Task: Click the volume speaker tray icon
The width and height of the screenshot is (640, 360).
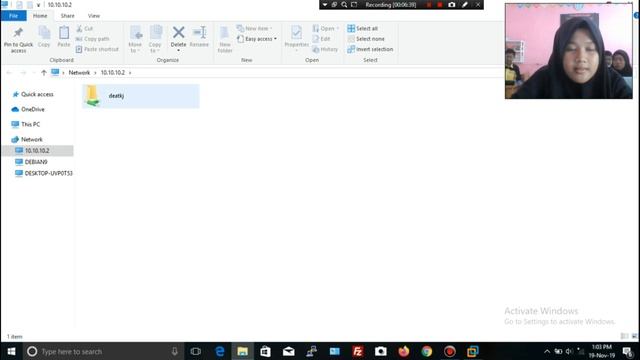Action: pyautogui.click(x=569, y=351)
